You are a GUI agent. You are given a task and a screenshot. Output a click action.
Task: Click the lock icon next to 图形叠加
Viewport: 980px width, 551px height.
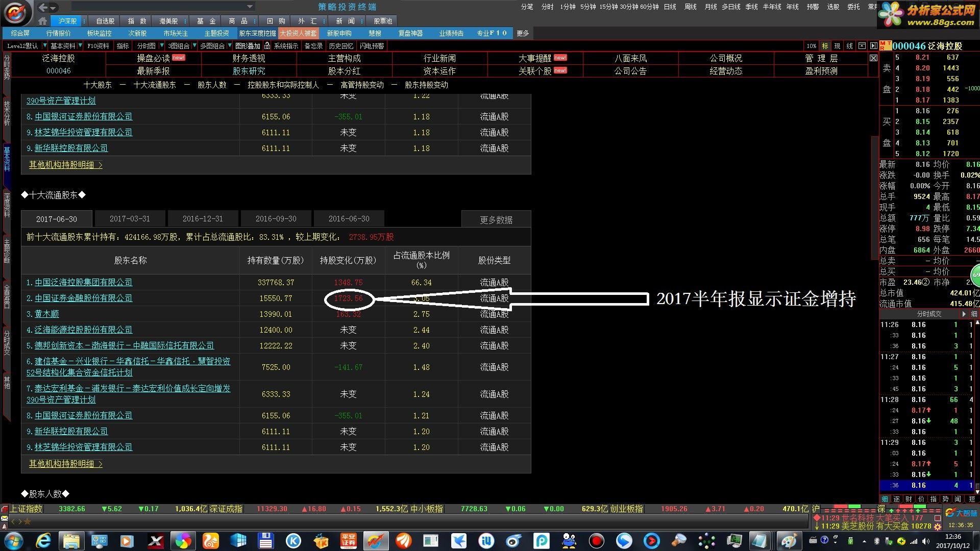click(x=267, y=46)
